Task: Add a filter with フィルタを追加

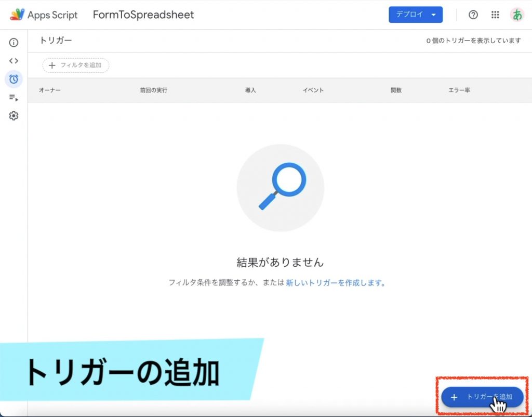Action: click(x=76, y=65)
